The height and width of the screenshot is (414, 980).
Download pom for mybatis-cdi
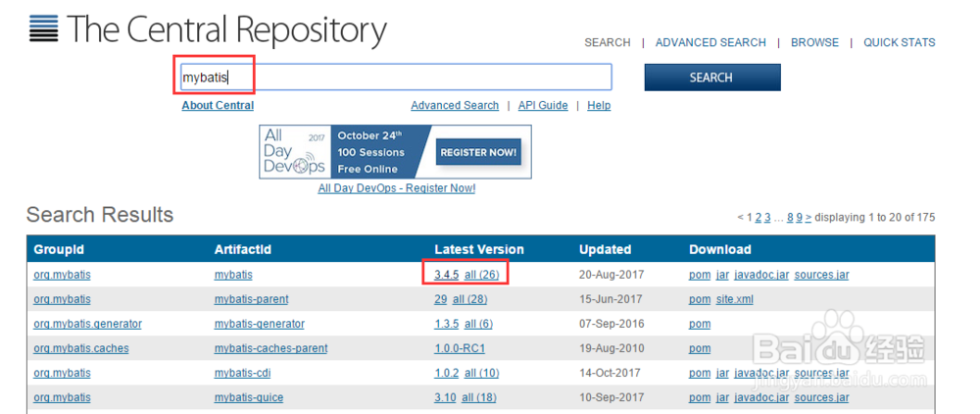click(x=700, y=373)
